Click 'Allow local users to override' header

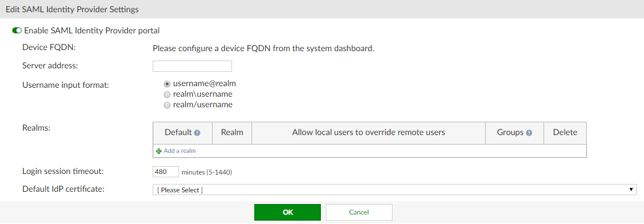coord(368,133)
